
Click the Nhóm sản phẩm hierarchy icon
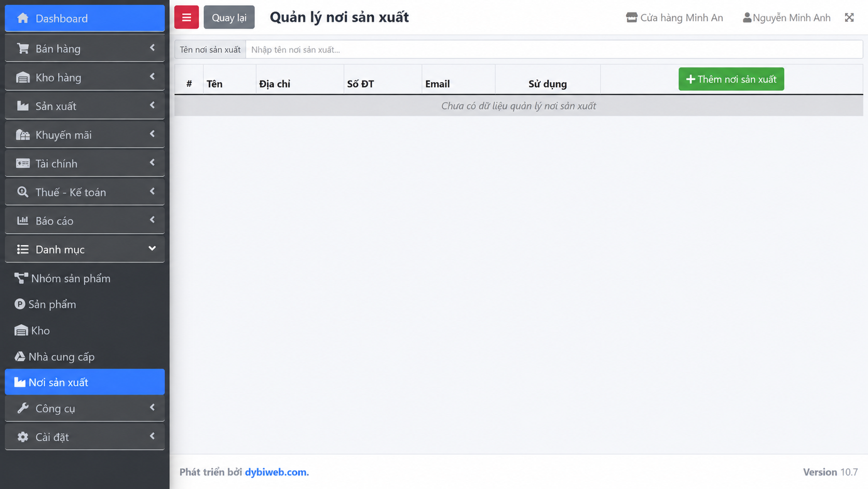click(x=21, y=278)
